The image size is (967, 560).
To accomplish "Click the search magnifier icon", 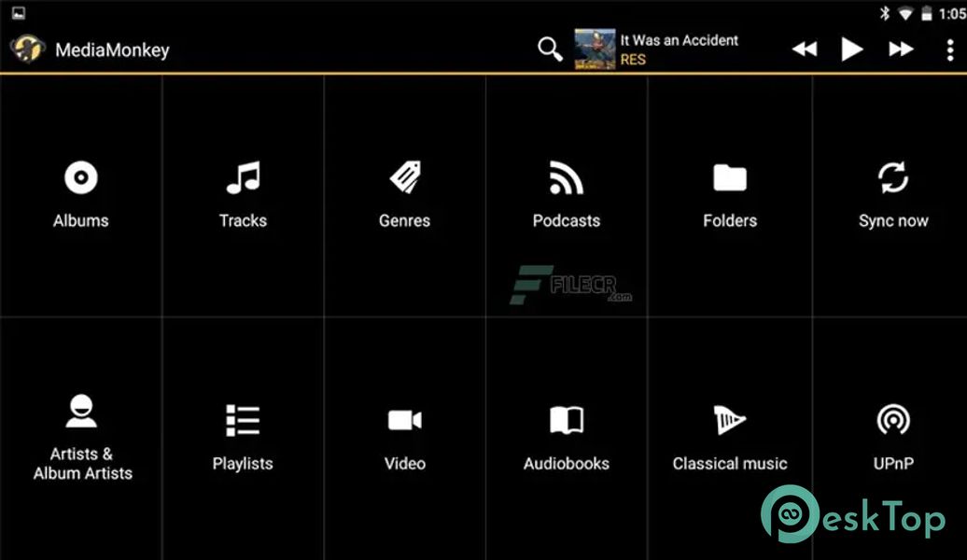I will click(550, 49).
